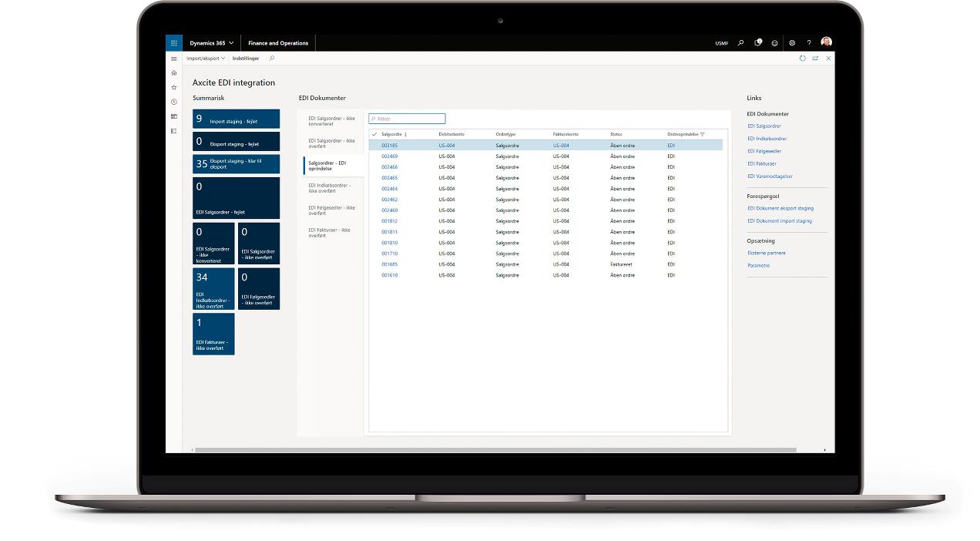Open the help question mark icon
Screen dimensions: 980x541
[809, 43]
